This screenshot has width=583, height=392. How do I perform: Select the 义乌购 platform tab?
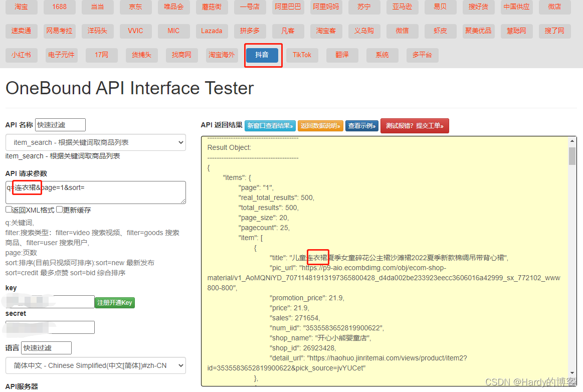click(364, 31)
